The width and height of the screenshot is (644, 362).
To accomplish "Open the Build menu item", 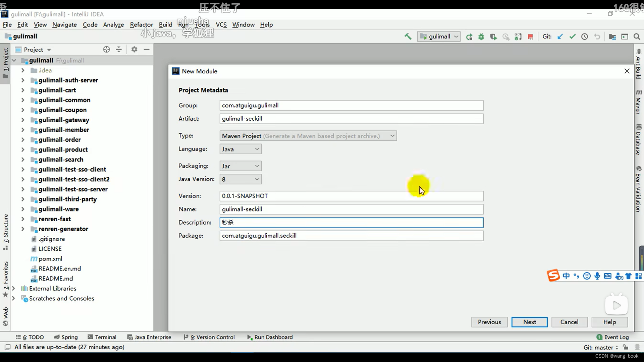I will click(165, 24).
